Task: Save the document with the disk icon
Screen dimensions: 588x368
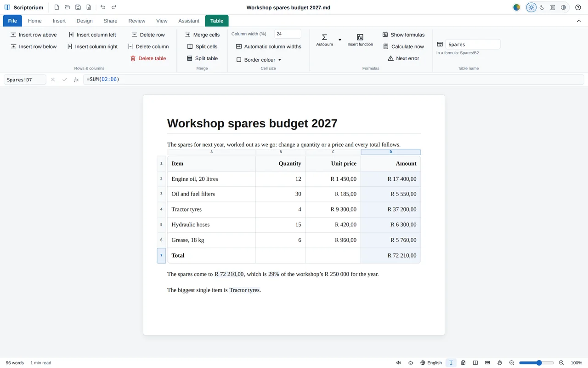Action: click(x=78, y=7)
